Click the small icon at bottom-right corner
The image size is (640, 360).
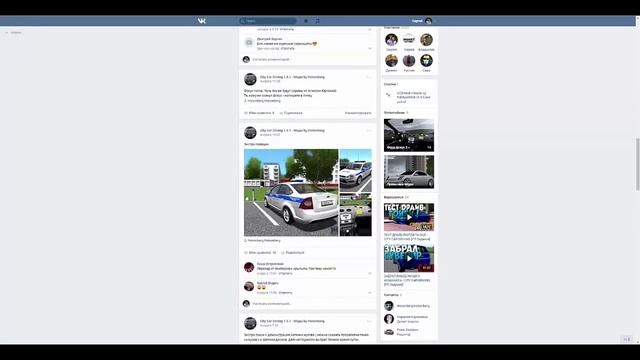coord(627,339)
